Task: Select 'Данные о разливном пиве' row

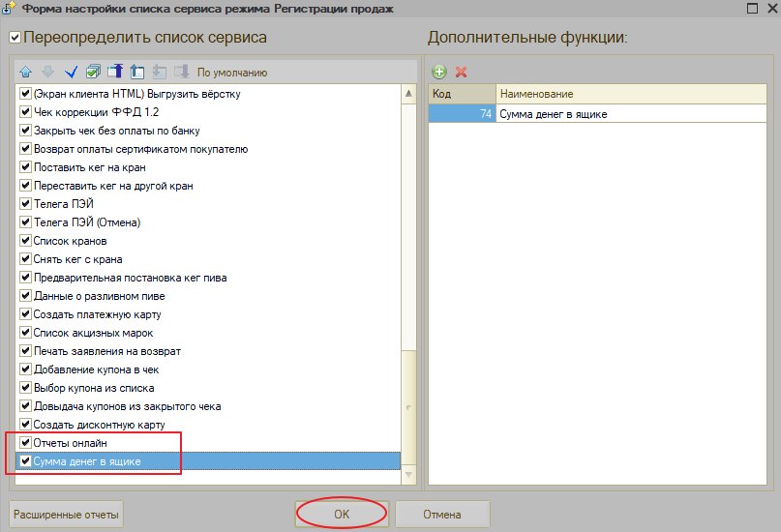Action: pos(208,296)
